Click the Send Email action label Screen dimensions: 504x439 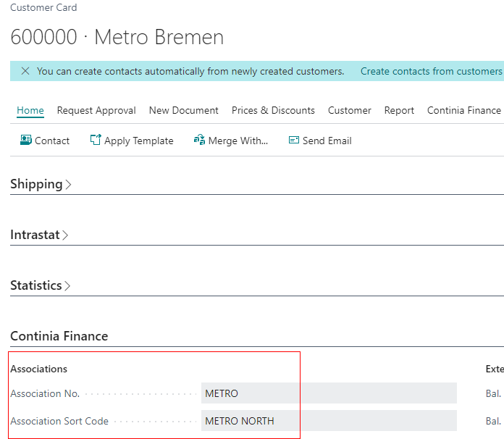pos(327,141)
